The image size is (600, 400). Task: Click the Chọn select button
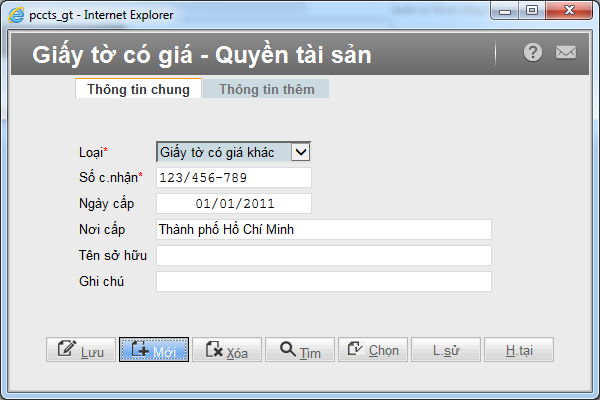(x=373, y=349)
